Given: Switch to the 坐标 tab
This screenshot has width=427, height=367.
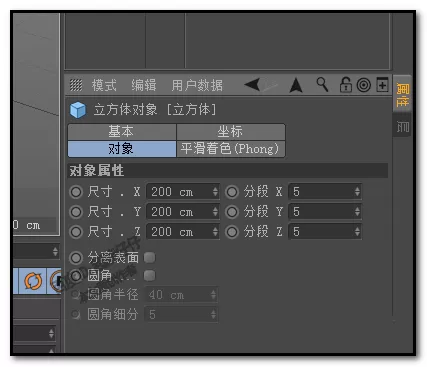Looking at the screenshot, I should pos(231,132).
